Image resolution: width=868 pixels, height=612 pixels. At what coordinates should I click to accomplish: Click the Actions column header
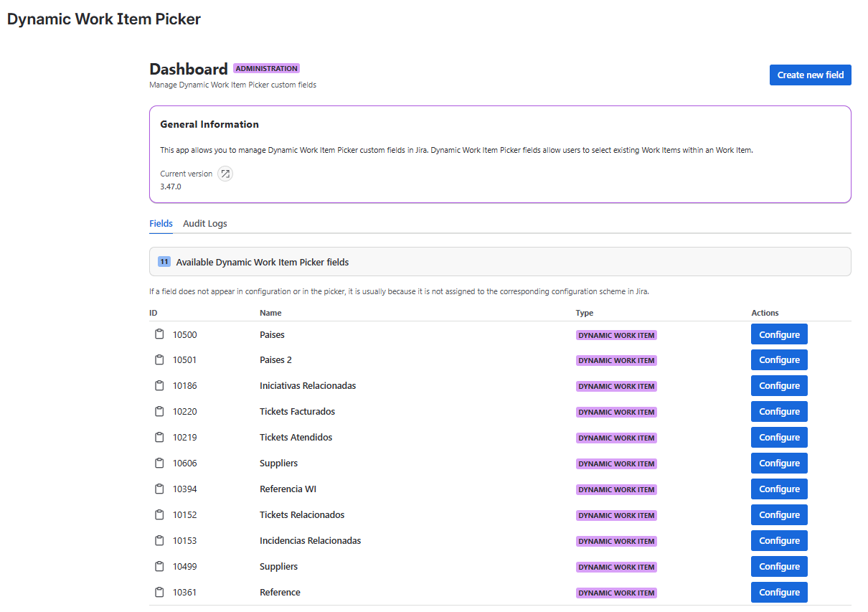point(765,313)
